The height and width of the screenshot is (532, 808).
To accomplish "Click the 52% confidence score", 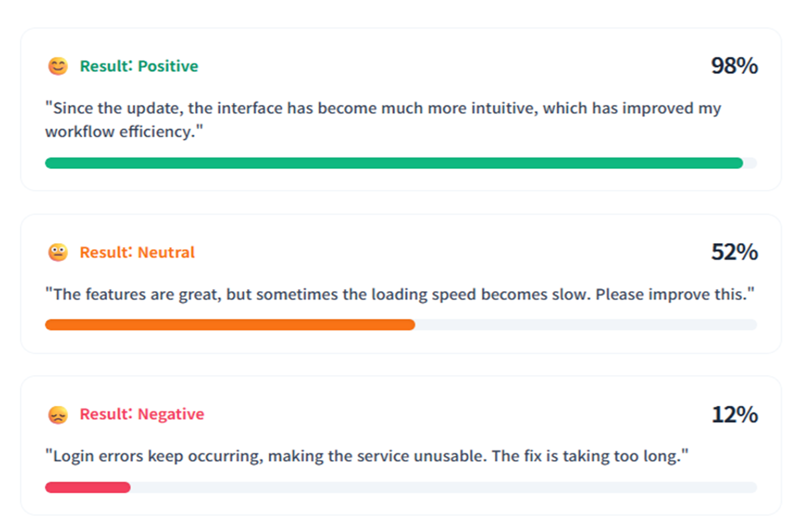I will pyautogui.click(x=734, y=252).
